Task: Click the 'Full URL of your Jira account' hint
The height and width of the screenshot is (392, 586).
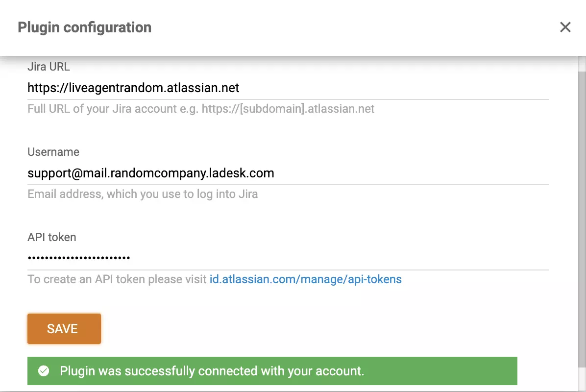Action: coord(200,108)
